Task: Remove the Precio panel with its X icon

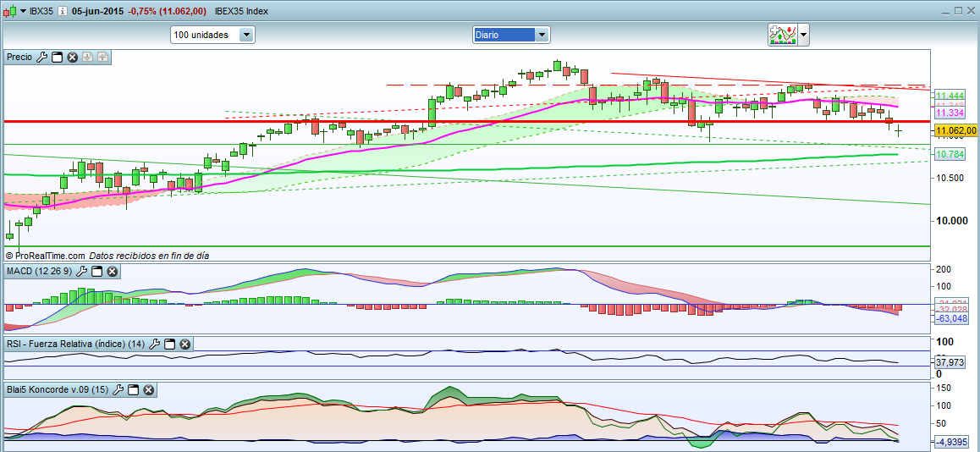Action: pos(72,58)
